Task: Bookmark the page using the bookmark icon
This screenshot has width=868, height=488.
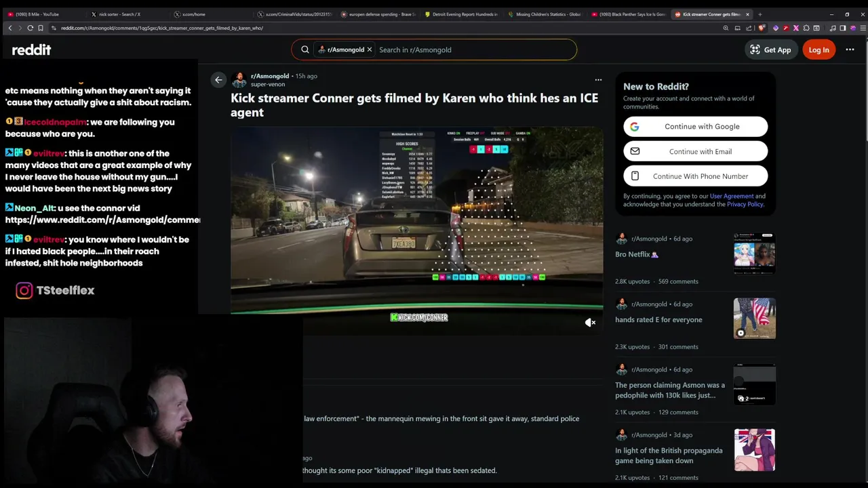Action: pos(41,28)
